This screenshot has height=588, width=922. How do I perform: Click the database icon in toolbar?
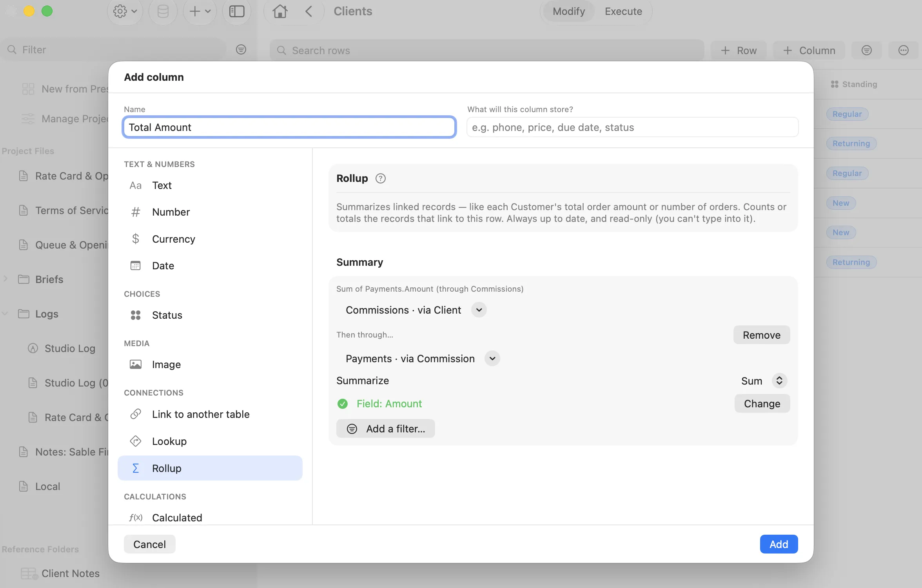pyautogui.click(x=163, y=11)
